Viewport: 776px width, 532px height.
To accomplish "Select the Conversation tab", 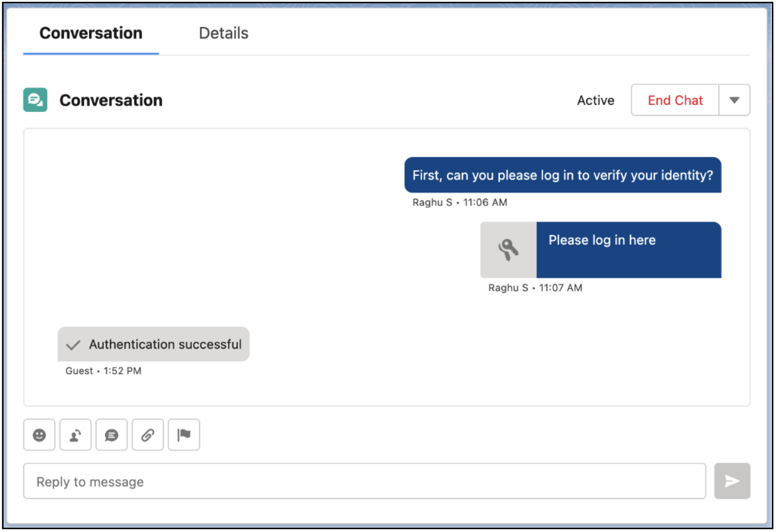I will pos(90,33).
